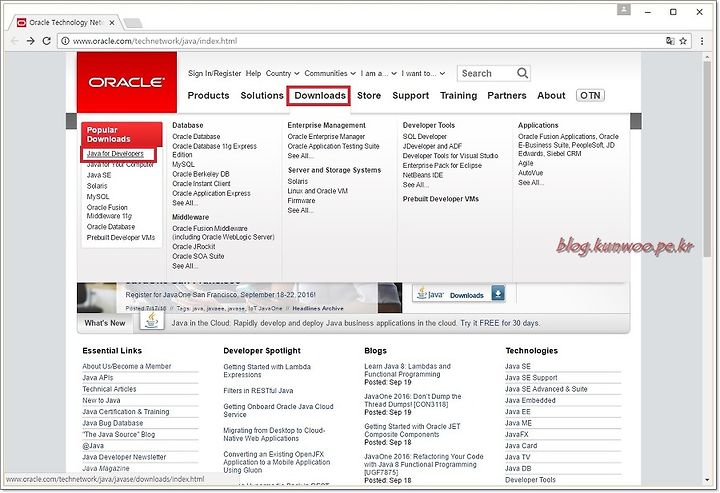Click Sign In/Register link
The width and height of the screenshot is (720, 493).
click(x=214, y=73)
